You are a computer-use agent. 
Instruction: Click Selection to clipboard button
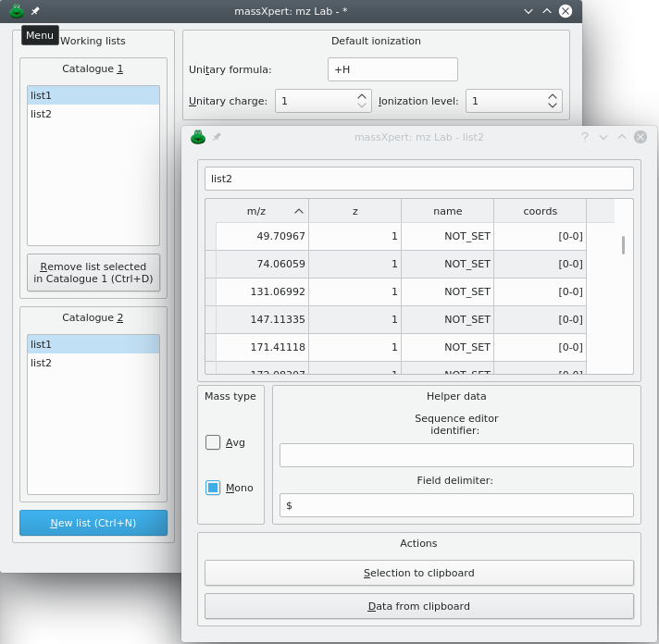pos(418,573)
